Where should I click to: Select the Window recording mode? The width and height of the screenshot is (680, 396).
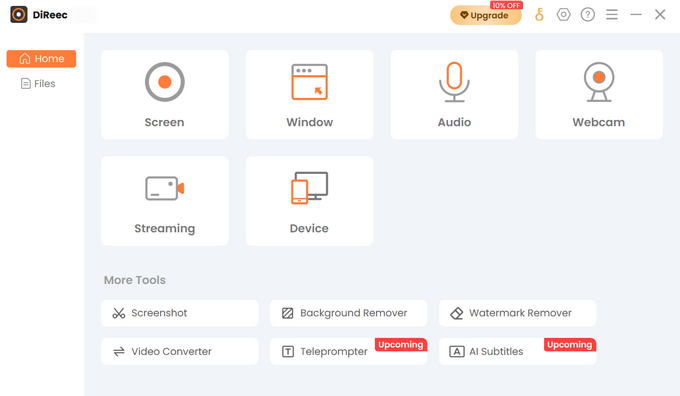point(309,95)
